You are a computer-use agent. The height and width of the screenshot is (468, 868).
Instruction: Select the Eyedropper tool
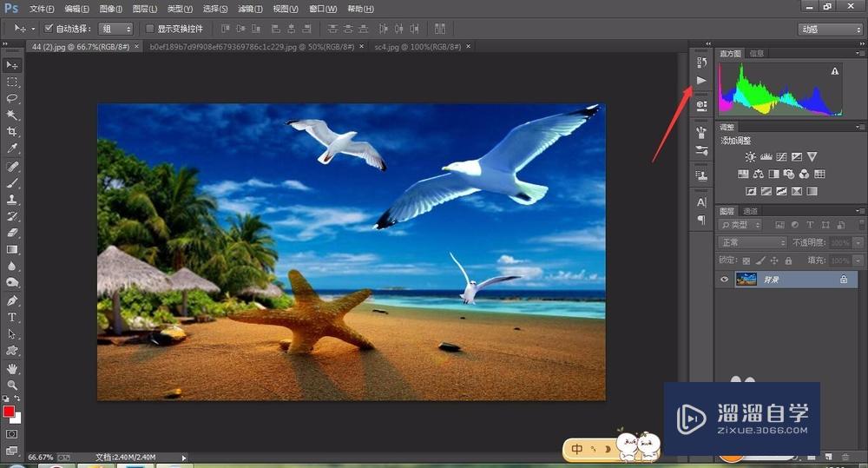click(x=11, y=148)
